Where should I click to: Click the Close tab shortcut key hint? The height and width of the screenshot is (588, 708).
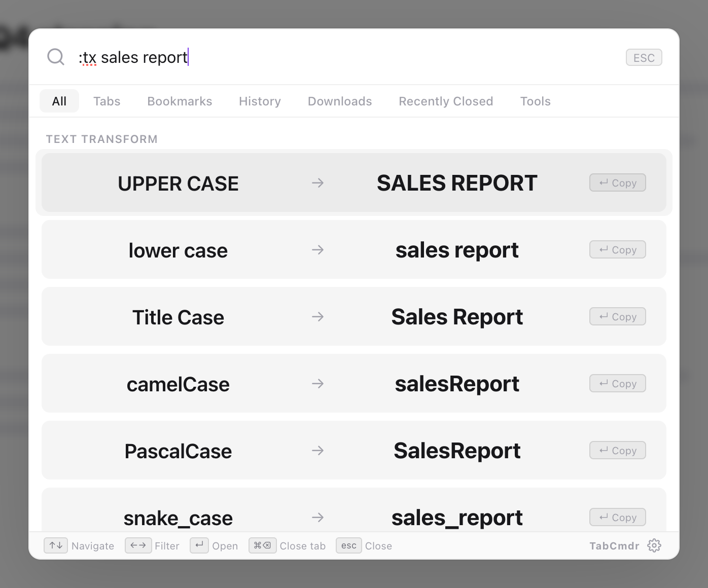[263, 545]
